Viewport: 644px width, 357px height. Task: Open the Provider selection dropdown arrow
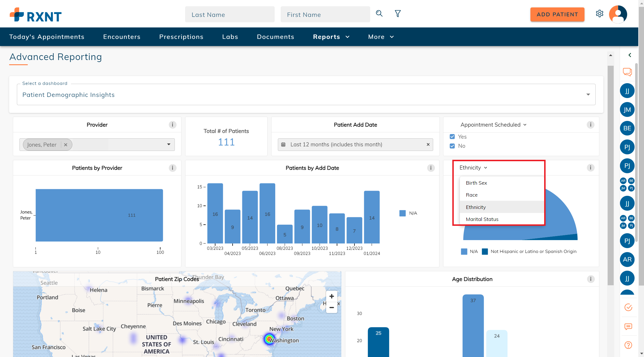pos(169,144)
